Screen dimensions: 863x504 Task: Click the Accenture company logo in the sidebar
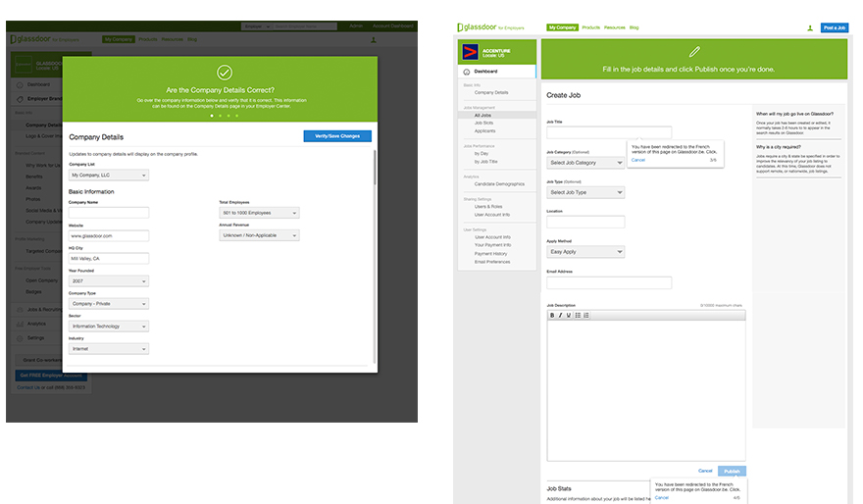[471, 52]
